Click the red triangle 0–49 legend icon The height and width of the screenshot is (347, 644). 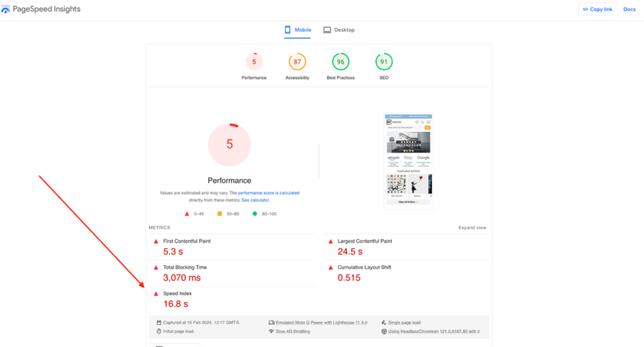point(187,214)
